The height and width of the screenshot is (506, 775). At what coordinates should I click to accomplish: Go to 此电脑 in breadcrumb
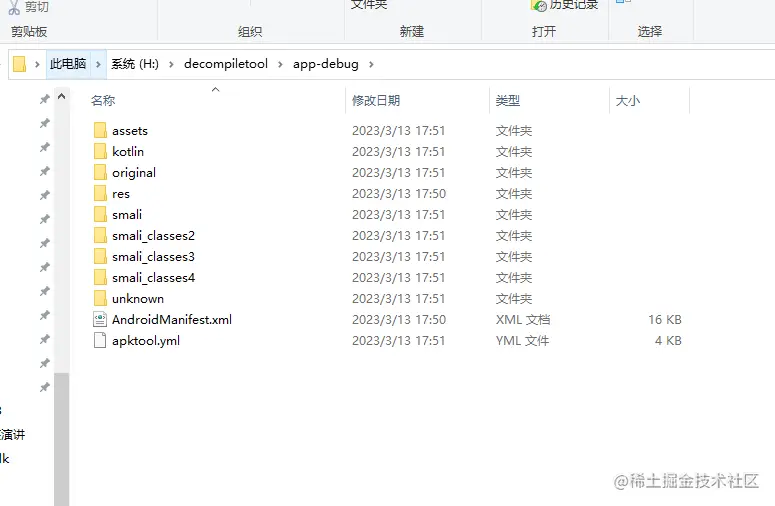(x=68, y=64)
